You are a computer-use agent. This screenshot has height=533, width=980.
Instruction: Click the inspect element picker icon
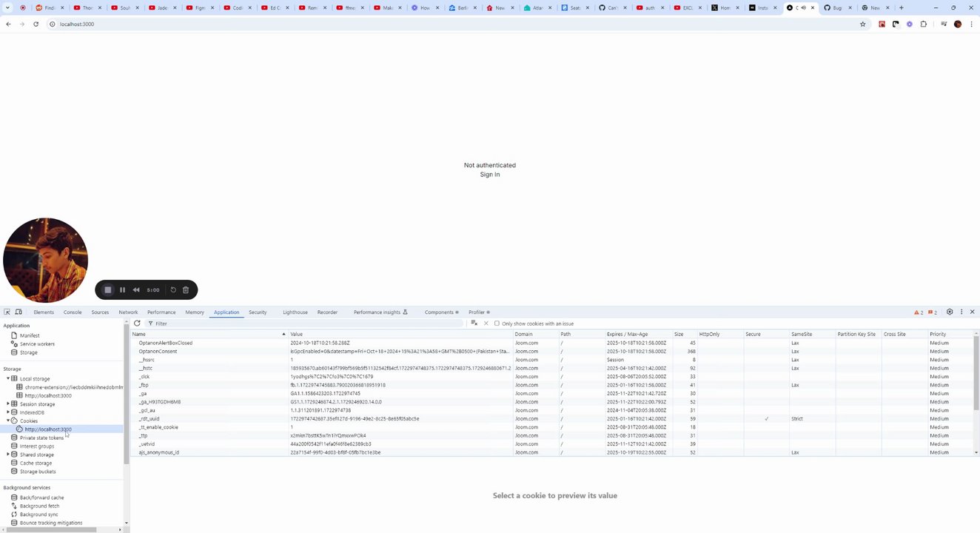point(7,312)
